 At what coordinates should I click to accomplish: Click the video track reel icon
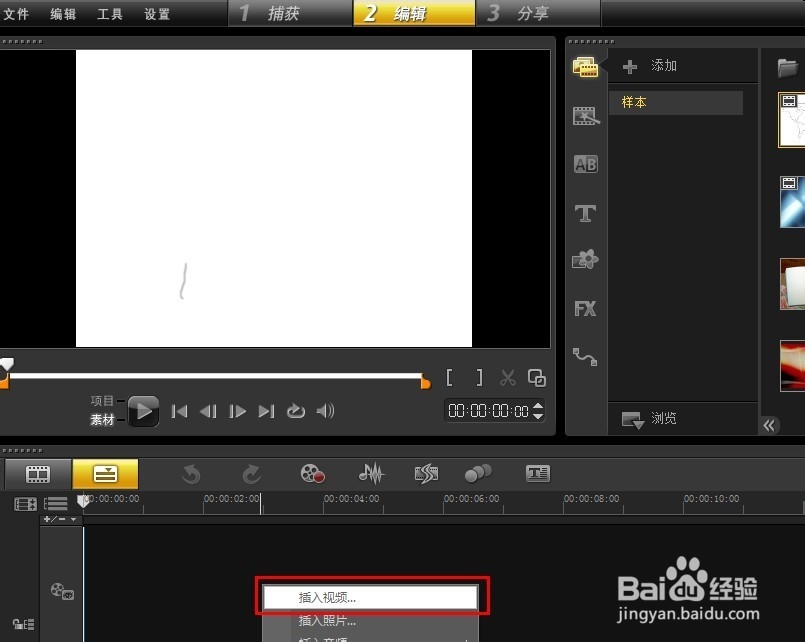click(x=62, y=591)
